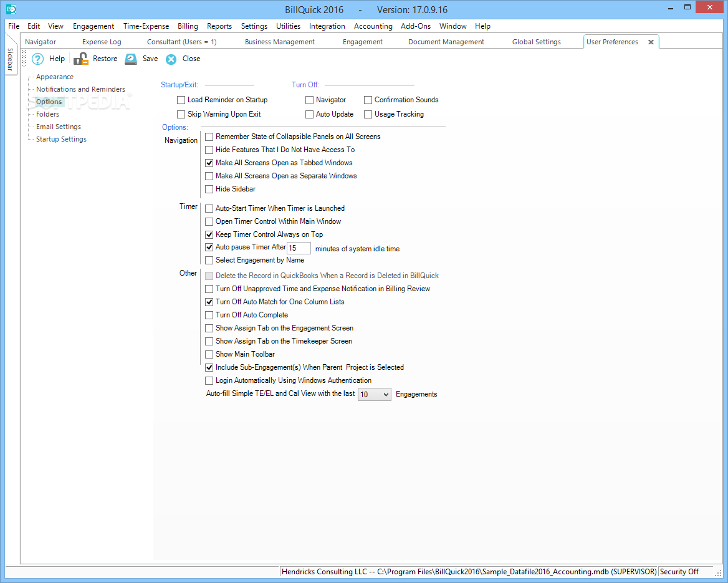The height and width of the screenshot is (583, 728).
Task: Click the idle minutes input field
Action: click(x=299, y=248)
